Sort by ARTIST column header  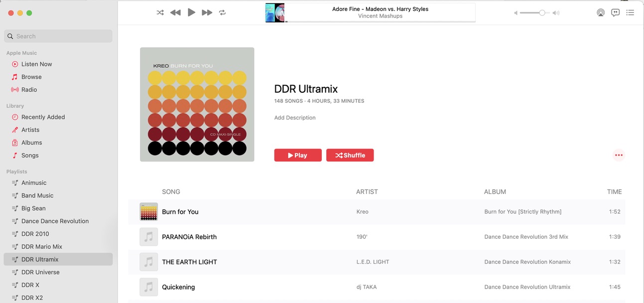tap(367, 191)
